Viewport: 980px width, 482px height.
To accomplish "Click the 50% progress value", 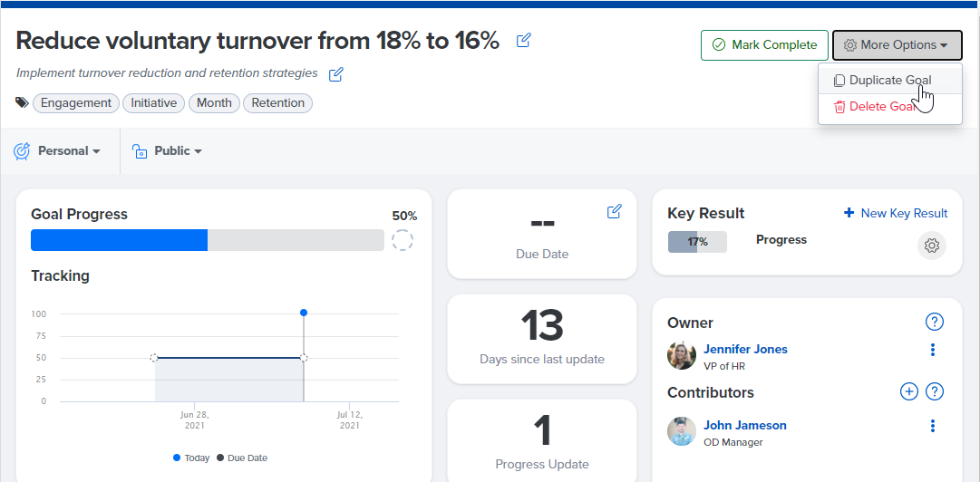I will [404, 216].
